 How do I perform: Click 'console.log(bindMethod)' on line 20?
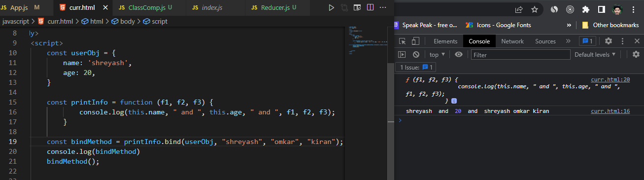94,151
